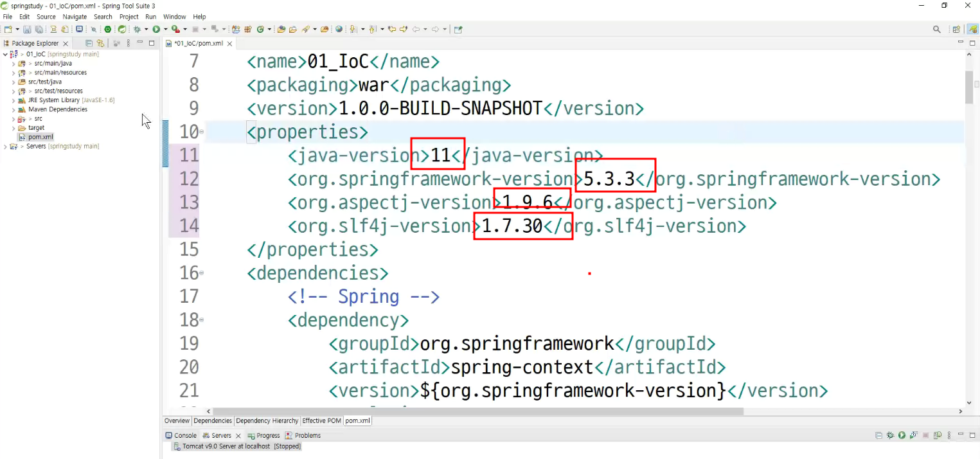Image resolution: width=980 pixels, height=459 pixels.
Task: Click the Save All toolbar icon
Action: coord(39,29)
